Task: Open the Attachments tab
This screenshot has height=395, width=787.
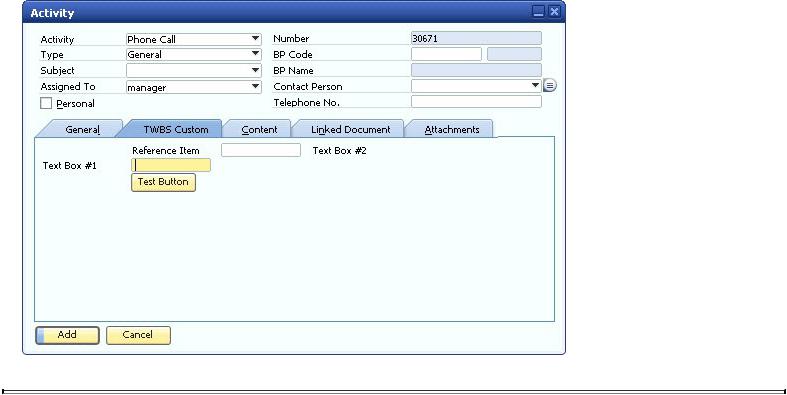Action: (452, 129)
